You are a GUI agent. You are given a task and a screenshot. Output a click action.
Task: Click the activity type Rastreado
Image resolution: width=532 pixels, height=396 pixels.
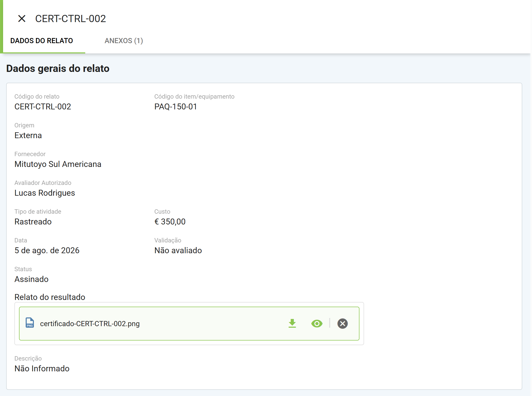click(33, 222)
